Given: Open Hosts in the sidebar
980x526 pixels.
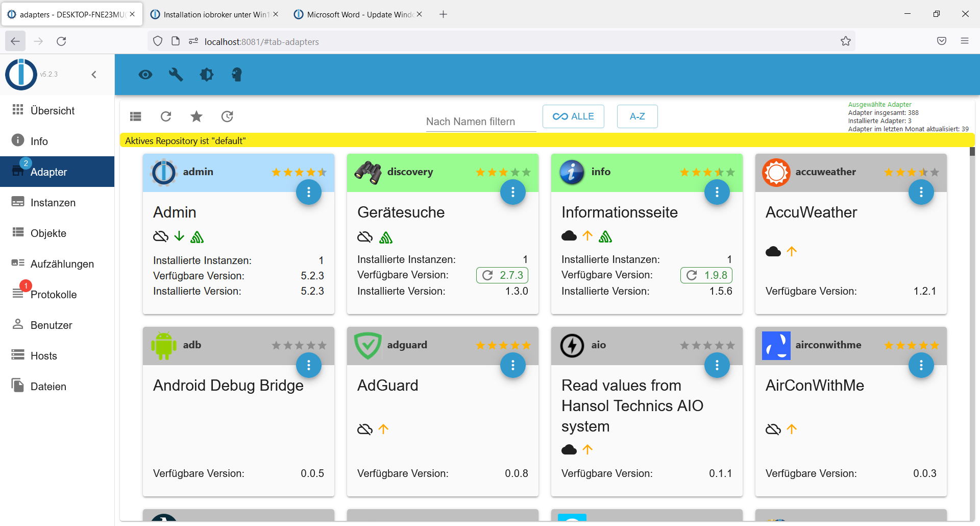Looking at the screenshot, I should [x=57, y=355].
